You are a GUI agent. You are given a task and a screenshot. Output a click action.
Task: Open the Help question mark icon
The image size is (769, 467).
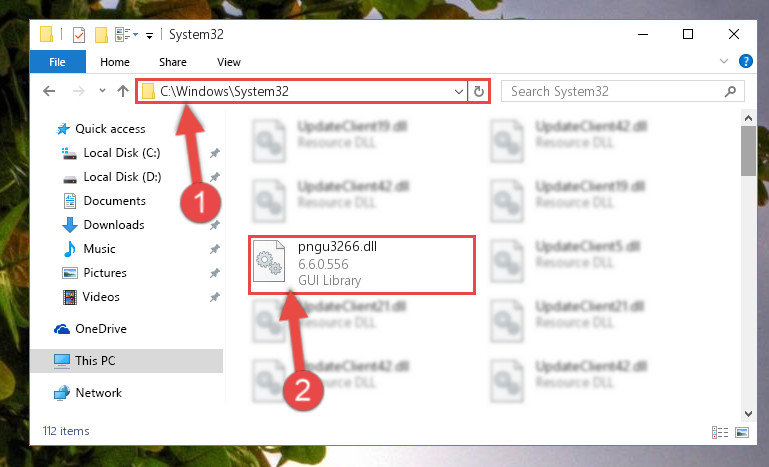[745, 61]
